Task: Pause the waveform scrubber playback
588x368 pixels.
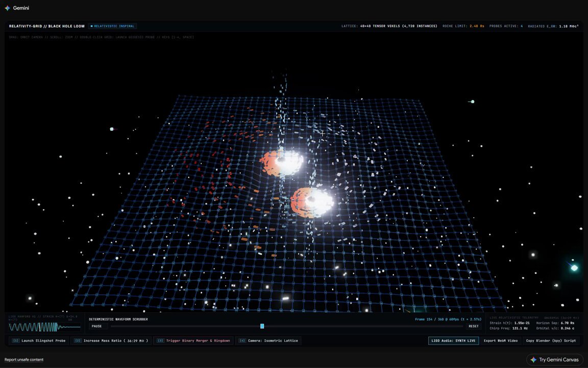Action: click(x=97, y=326)
